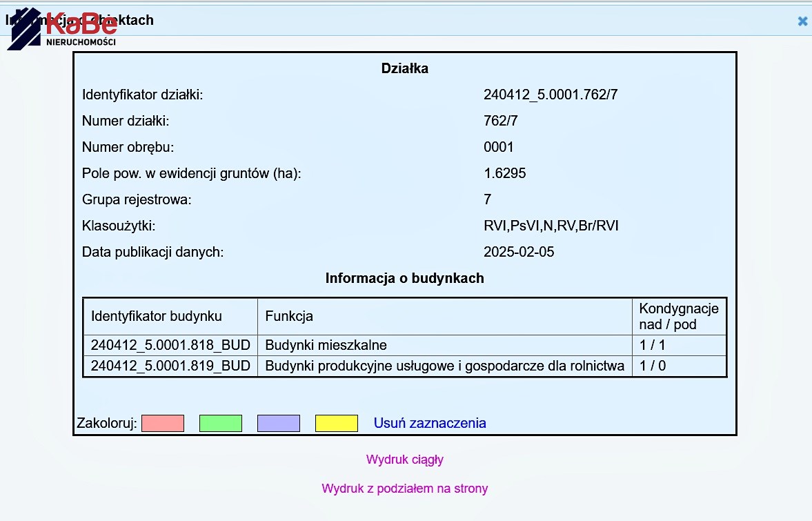
Task: Click the 'Działka' section heading
Action: (x=405, y=68)
